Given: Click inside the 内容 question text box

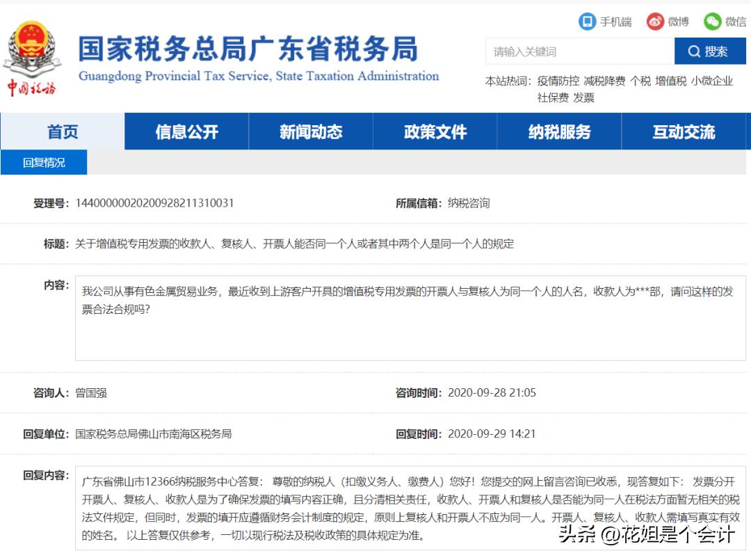Looking at the screenshot, I should [410, 318].
